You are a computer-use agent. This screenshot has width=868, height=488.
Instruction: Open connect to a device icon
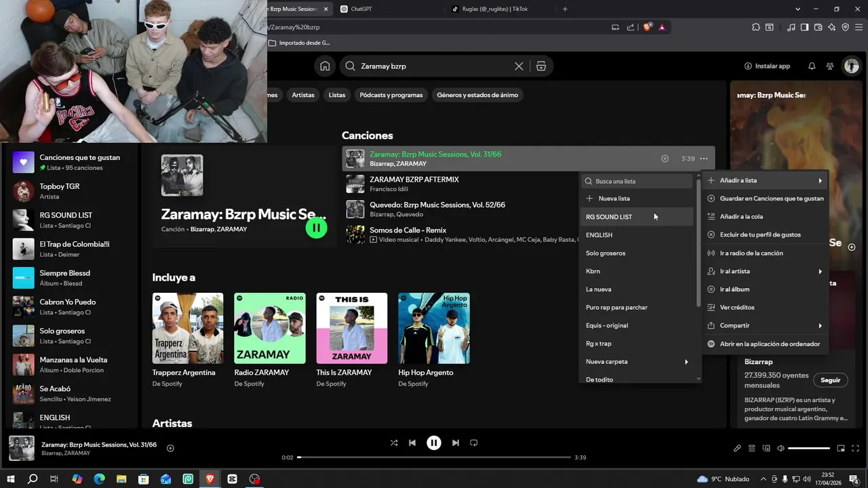click(x=766, y=448)
